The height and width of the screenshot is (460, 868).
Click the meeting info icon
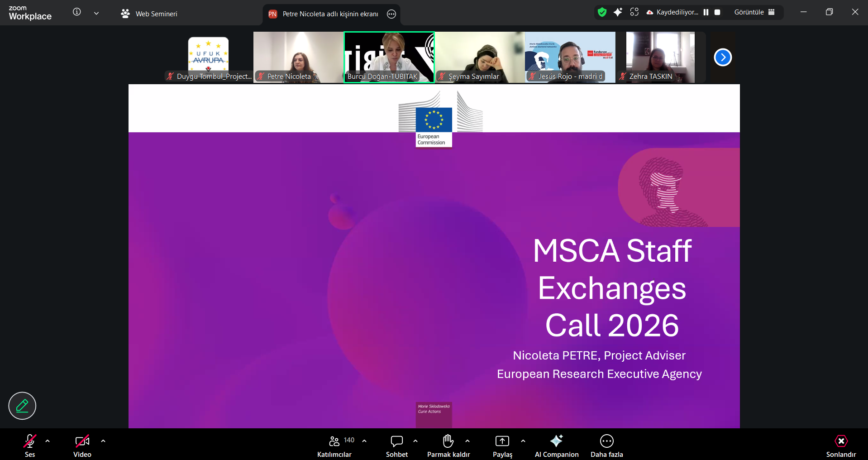pos(77,13)
